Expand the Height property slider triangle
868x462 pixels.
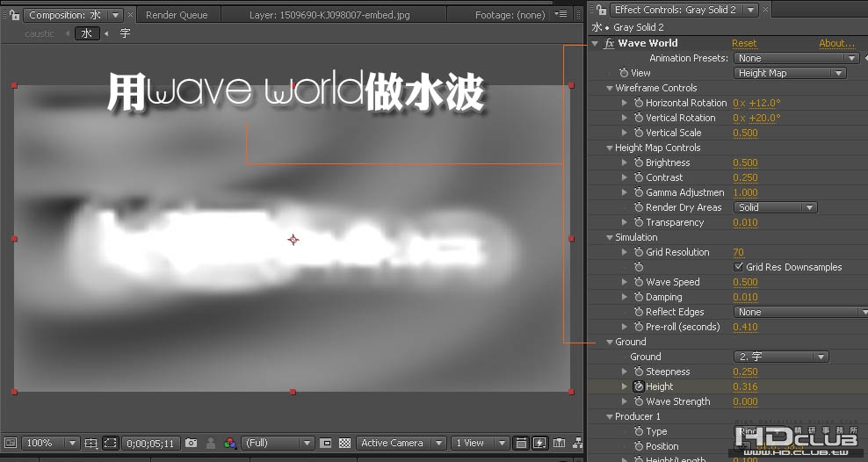point(625,386)
